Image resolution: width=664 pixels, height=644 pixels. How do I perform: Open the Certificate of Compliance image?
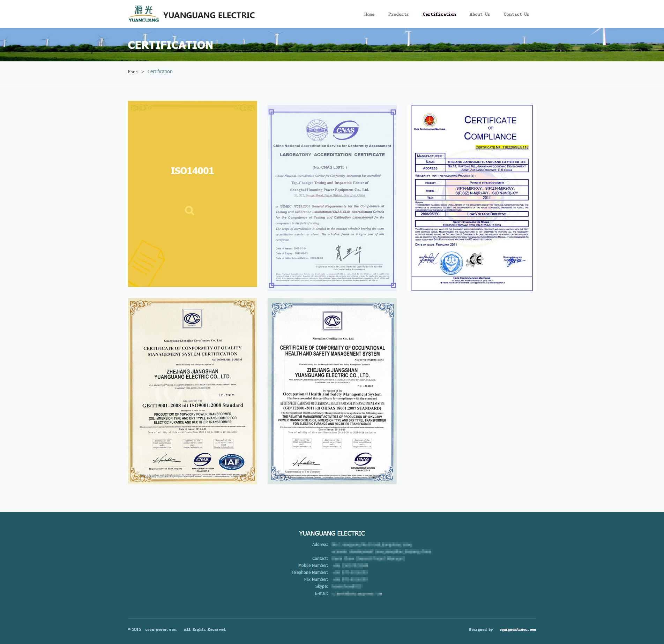[471, 198]
